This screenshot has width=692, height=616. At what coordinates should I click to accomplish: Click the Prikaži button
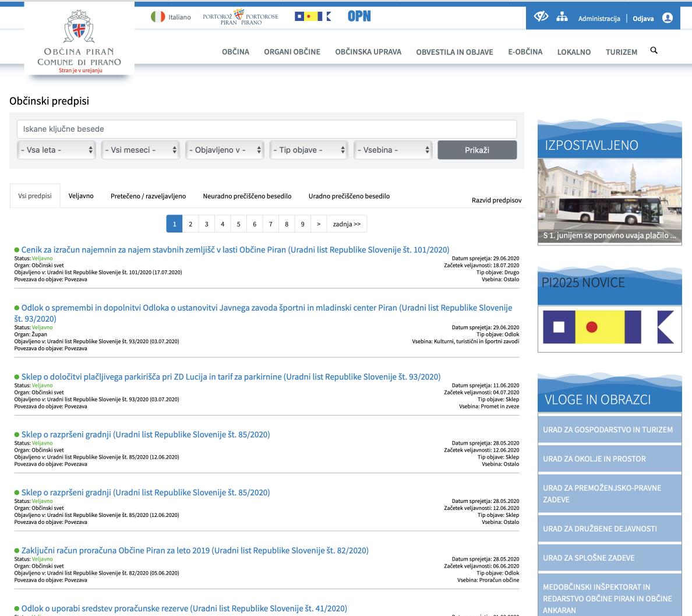coord(477,150)
